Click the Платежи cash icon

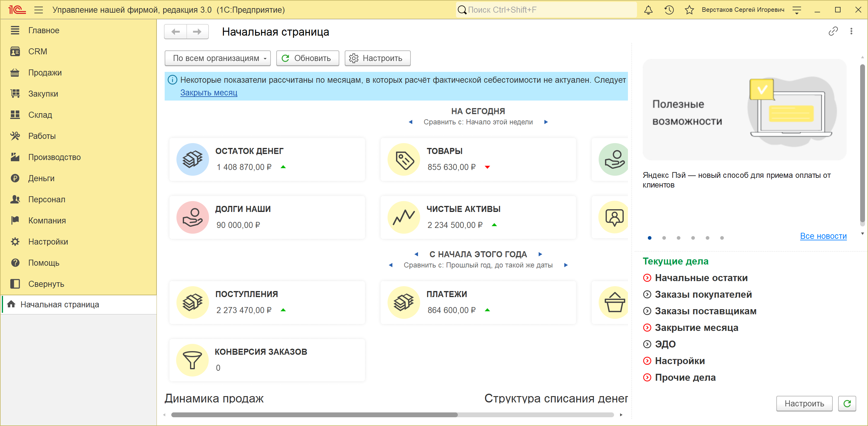(x=404, y=302)
